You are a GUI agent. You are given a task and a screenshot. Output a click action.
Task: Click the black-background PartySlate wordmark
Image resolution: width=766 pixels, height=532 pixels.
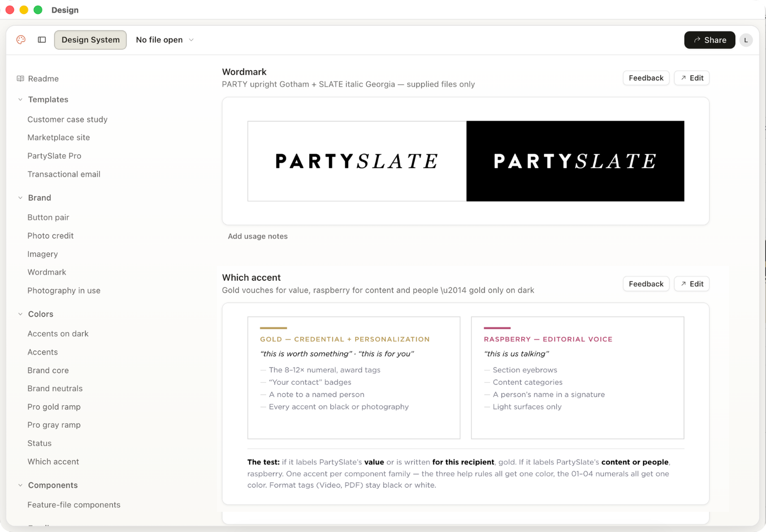tap(575, 161)
